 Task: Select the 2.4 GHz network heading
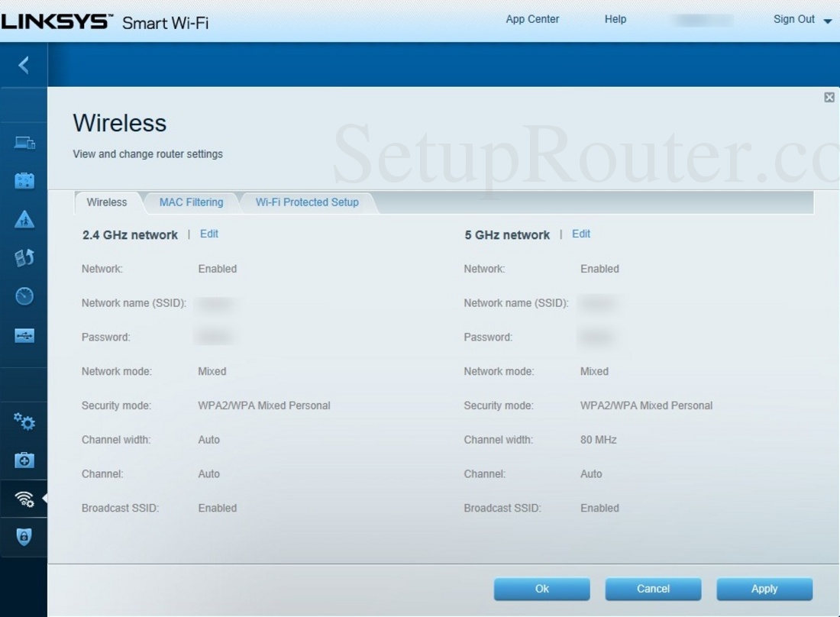[x=130, y=235]
